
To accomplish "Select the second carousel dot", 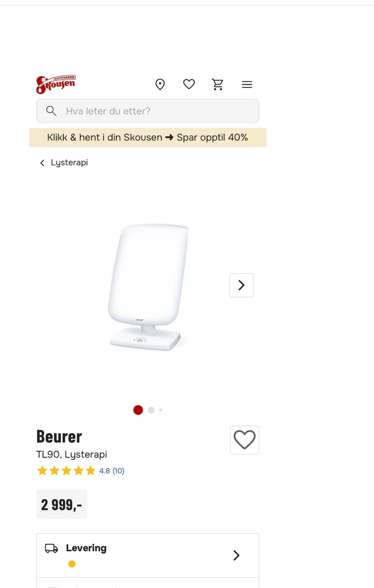I will 151,410.
